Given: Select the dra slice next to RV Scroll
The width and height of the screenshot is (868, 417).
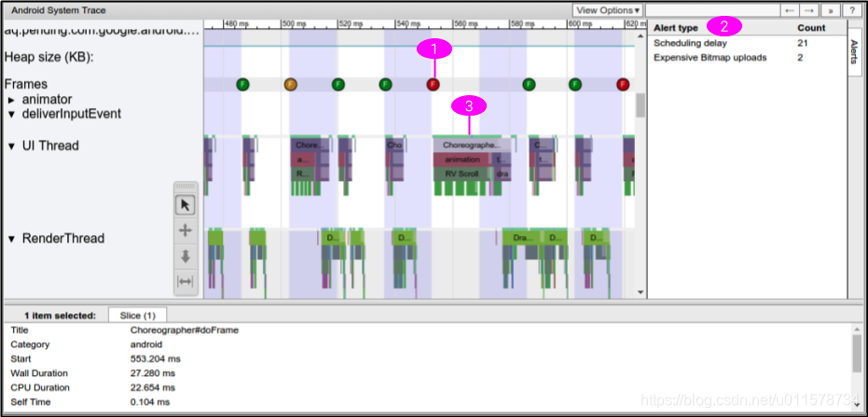Looking at the screenshot, I should tap(503, 174).
